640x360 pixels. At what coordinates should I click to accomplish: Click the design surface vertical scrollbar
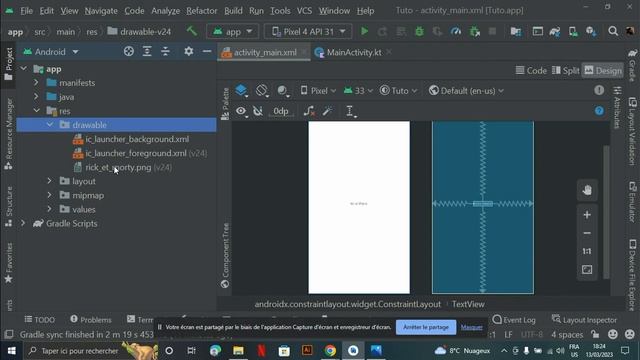pos(606,212)
